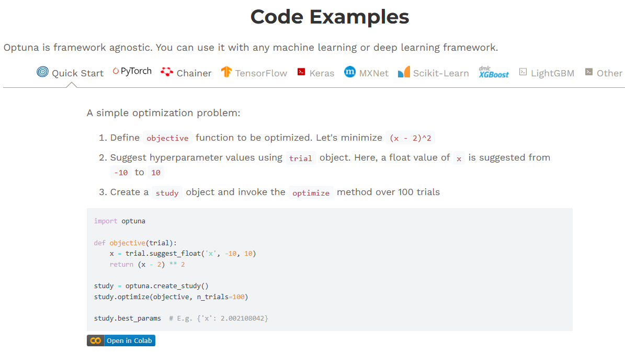Click the LightGBM terminal icon
Screen dimensions: 625x364
pos(523,72)
